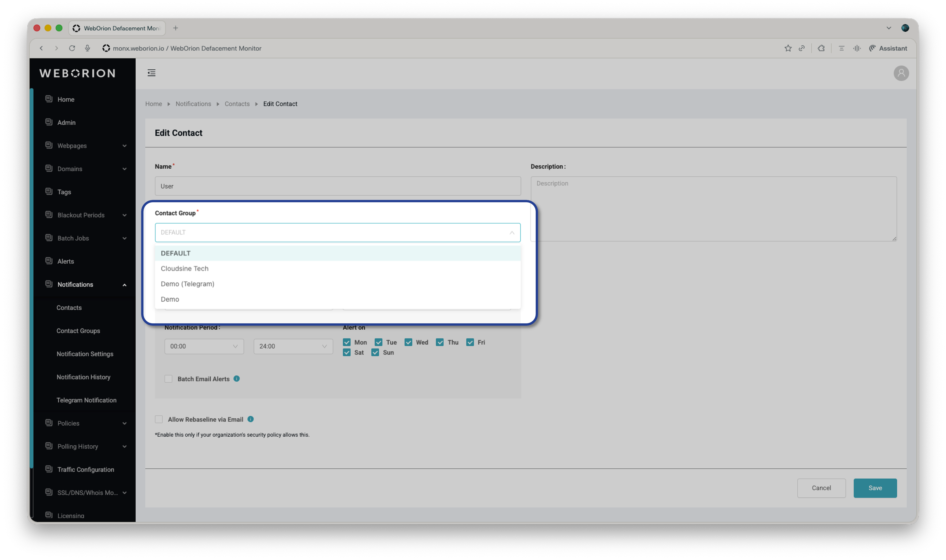Click the Save button
Screen dimensions: 946x560
coord(875,488)
